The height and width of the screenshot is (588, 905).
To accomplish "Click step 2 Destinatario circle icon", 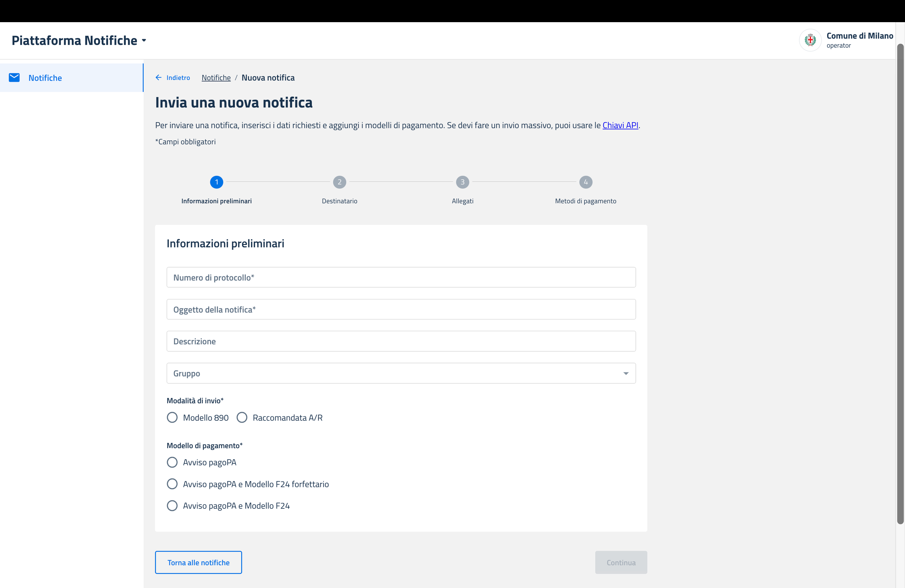I will pos(339,182).
